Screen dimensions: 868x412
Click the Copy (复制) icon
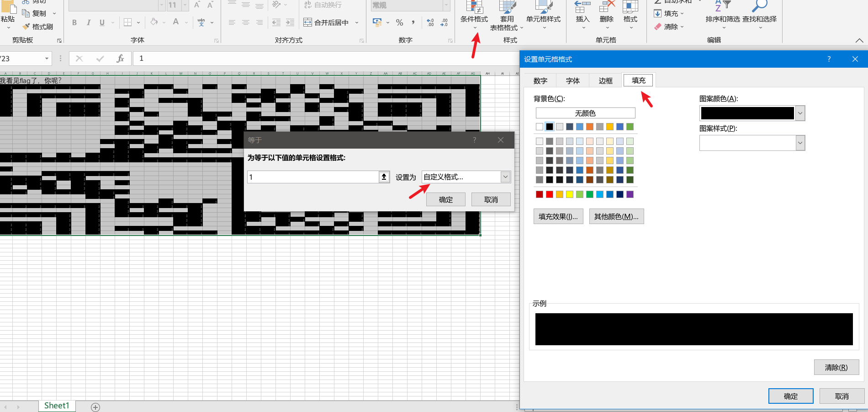[x=26, y=13]
